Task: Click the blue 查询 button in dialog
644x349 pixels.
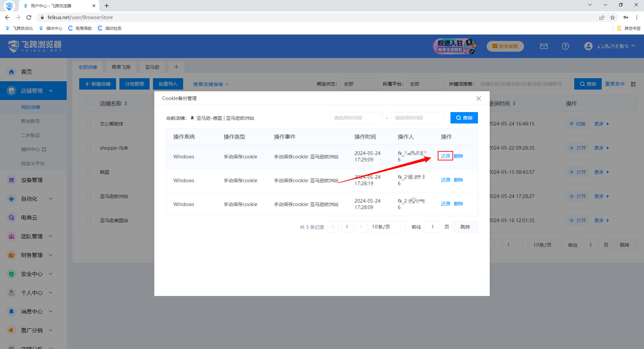Action: (x=464, y=118)
